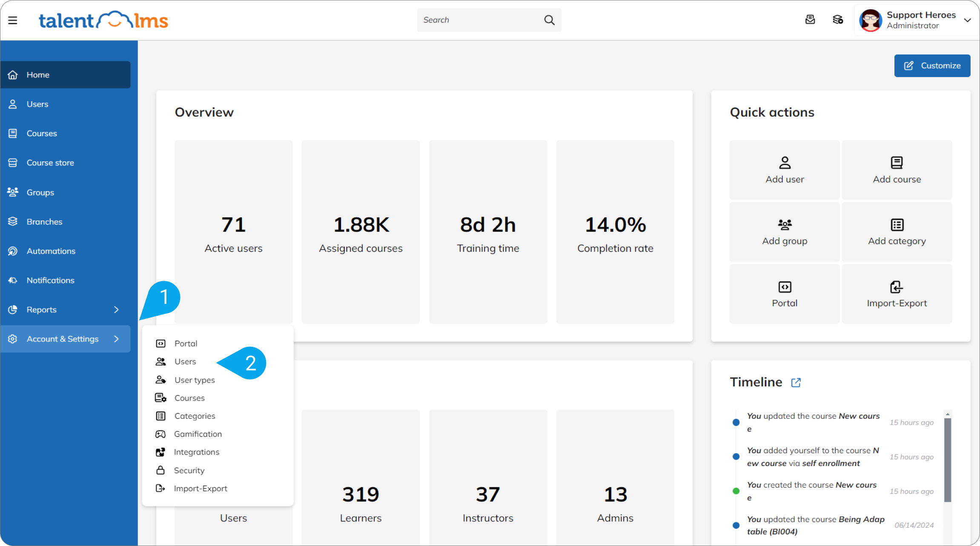Click the Gamification controller icon
The width and height of the screenshot is (980, 546).
coord(160,434)
